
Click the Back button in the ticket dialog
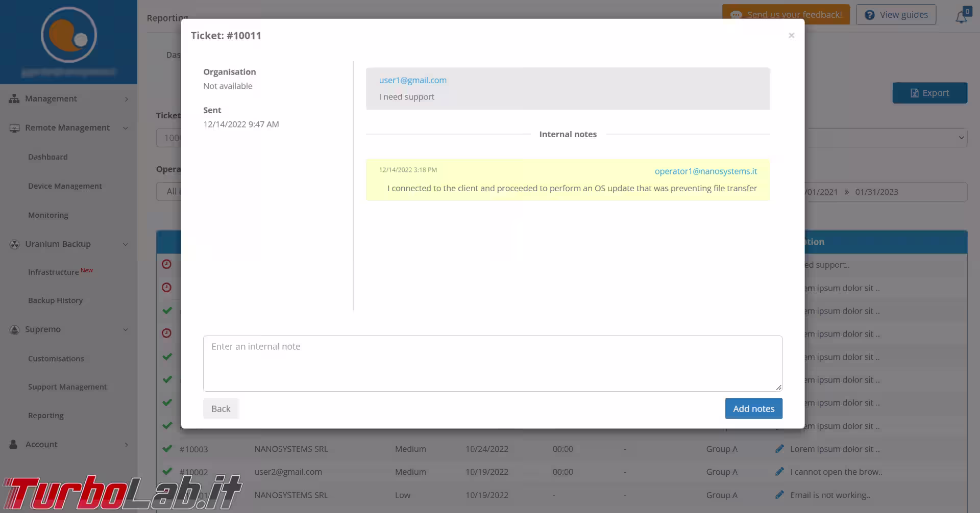coord(220,408)
